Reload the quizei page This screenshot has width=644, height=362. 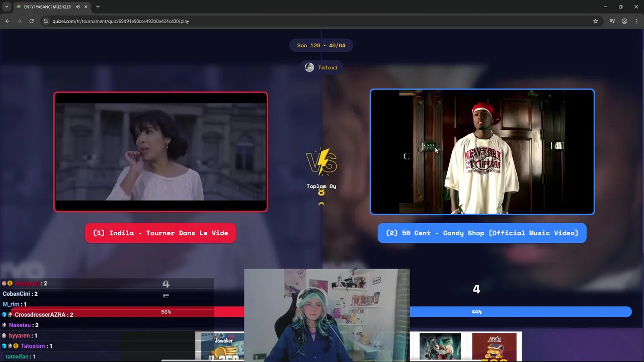click(x=31, y=21)
